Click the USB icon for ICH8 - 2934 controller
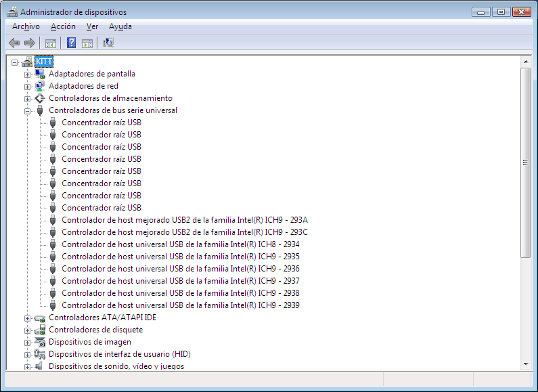Image resolution: width=538 pixels, height=392 pixels. point(53,244)
